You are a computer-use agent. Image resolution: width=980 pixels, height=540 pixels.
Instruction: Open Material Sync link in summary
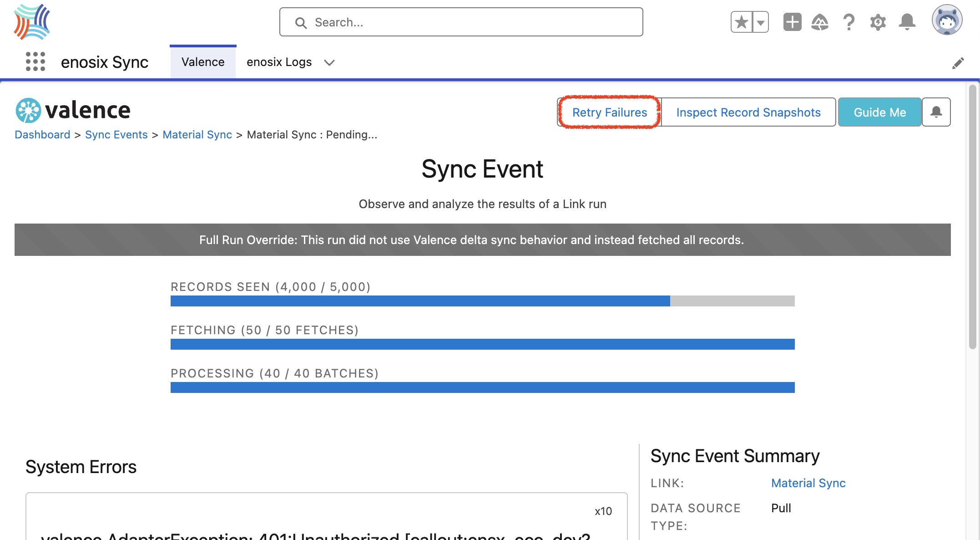[808, 483]
